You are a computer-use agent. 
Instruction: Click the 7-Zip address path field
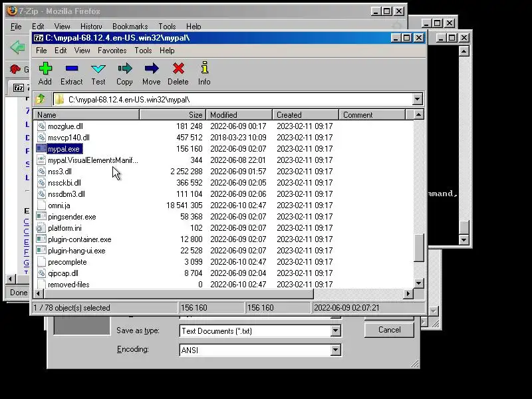pyautogui.click(x=233, y=99)
